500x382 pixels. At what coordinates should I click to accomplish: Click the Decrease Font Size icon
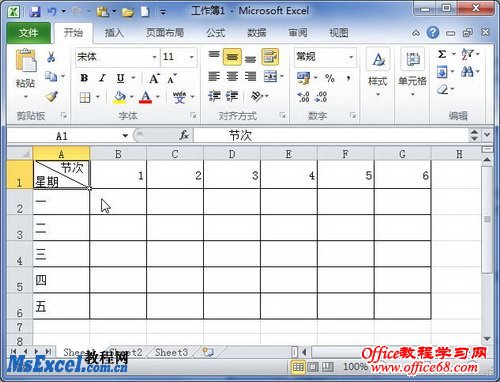pyautogui.click(x=172, y=79)
